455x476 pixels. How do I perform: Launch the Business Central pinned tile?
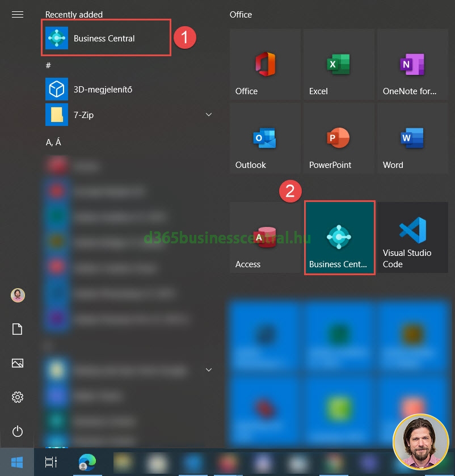tap(339, 238)
